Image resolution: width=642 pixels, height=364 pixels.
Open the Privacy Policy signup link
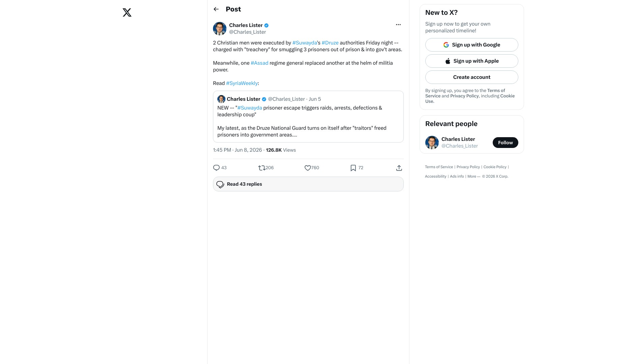pos(464,96)
